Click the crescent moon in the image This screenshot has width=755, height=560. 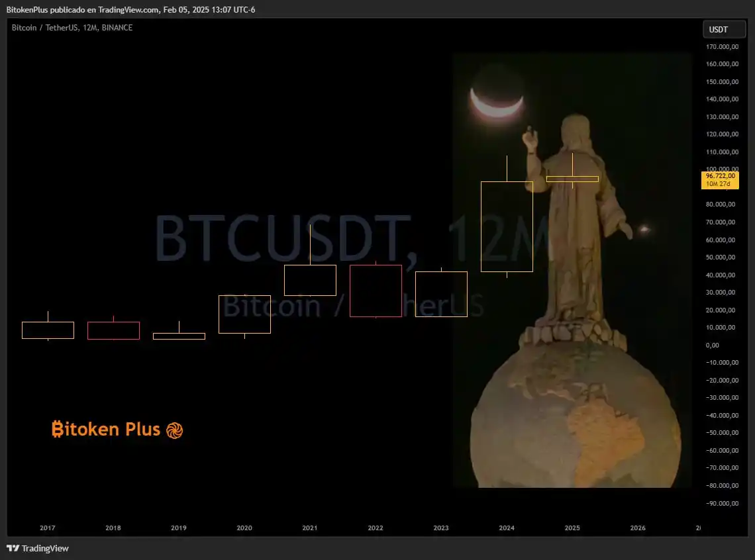point(497,103)
